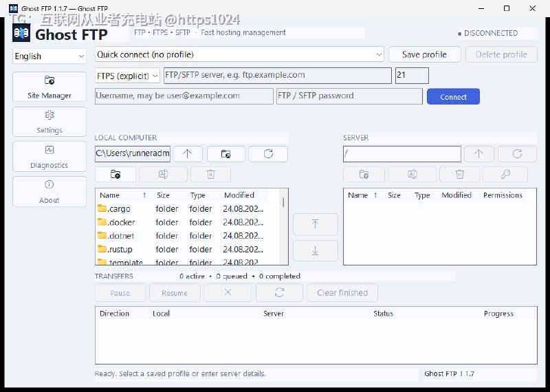
Task: Click the Delete profile button
Action: (501, 55)
